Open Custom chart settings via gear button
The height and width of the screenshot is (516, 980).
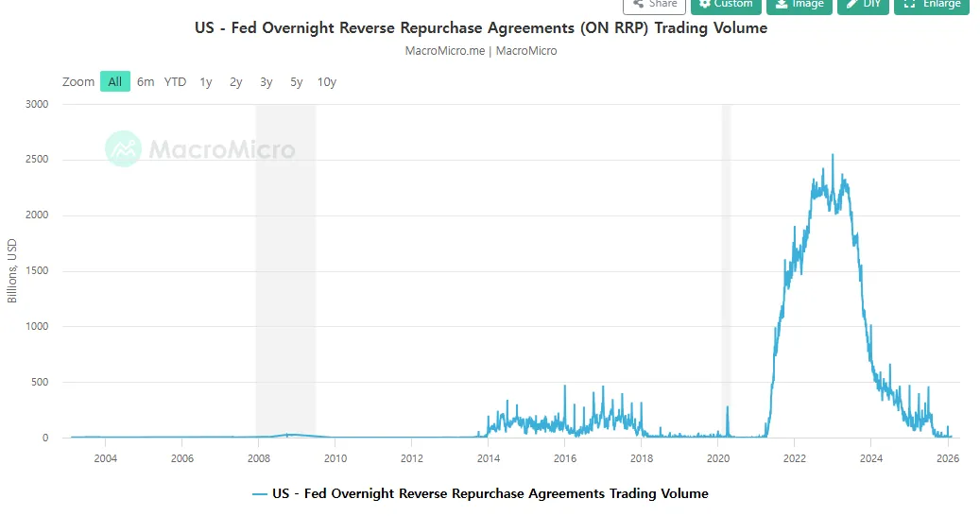(x=726, y=5)
